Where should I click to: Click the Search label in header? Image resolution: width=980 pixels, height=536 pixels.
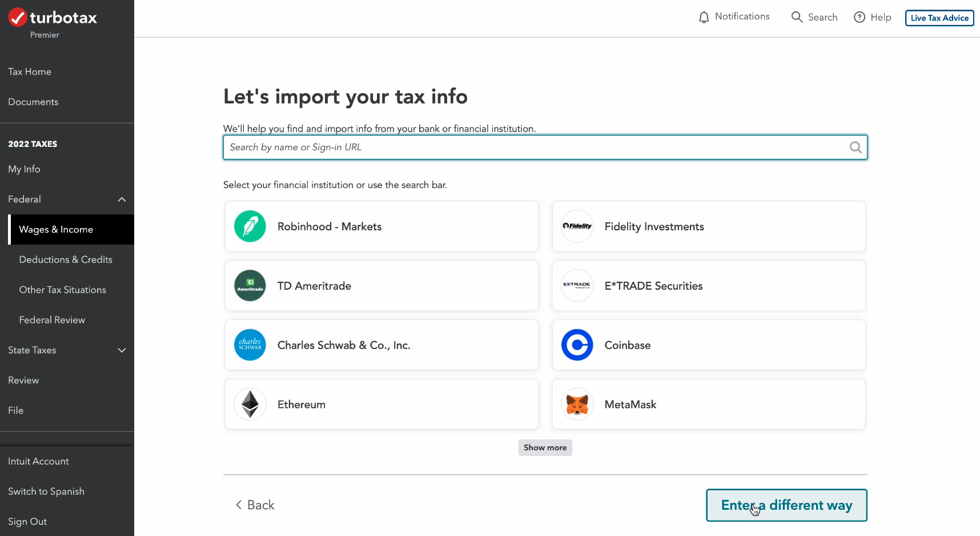822,17
